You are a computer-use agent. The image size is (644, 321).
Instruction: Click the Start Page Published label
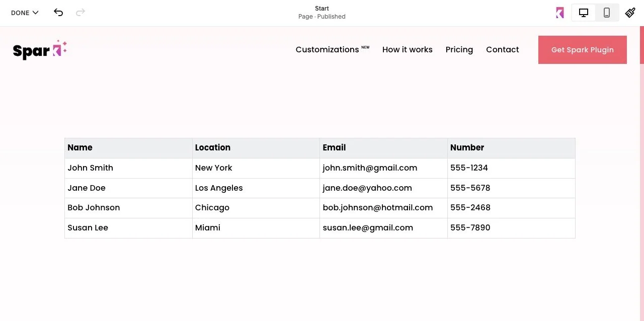click(x=321, y=12)
